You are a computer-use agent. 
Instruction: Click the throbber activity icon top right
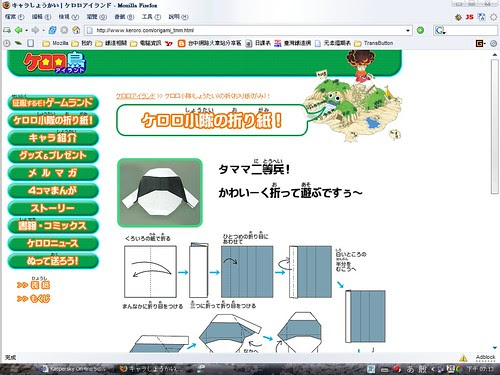pos(493,17)
